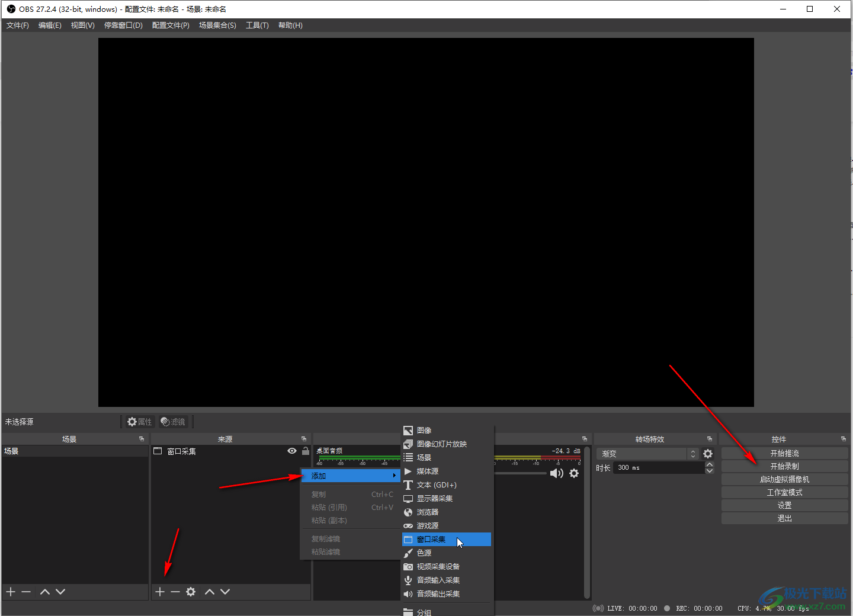853x616 pixels.
Task: Open transition properties gear icon
Action: click(708, 454)
